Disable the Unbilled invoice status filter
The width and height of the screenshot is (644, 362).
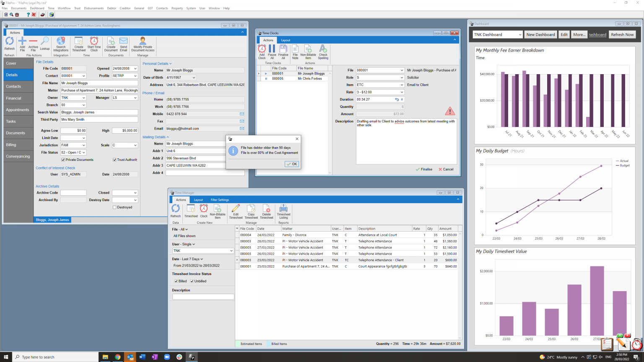tap(192, 281)
